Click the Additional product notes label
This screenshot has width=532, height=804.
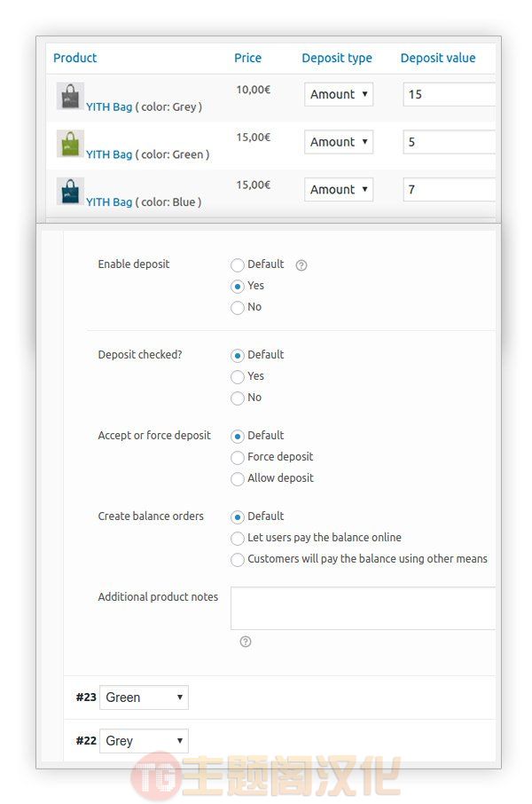click(x=158, y=597)
